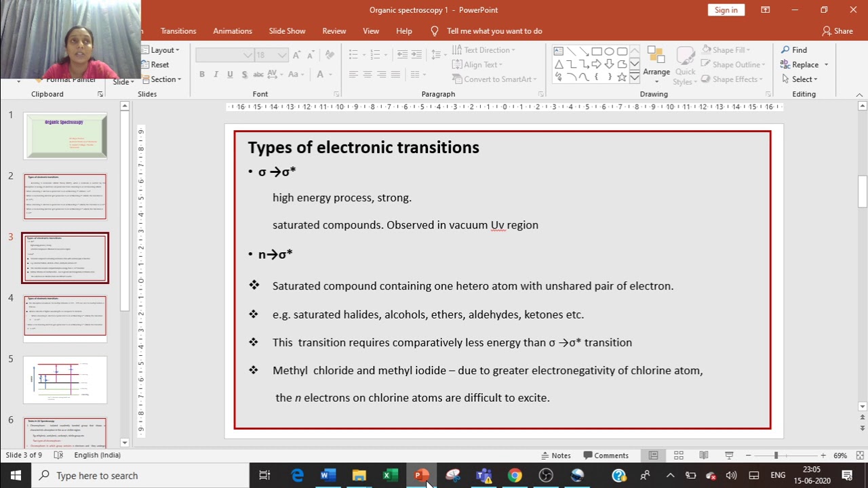Collapse the ribbon with chevron

pyautogui.click(x=860, y=94)
